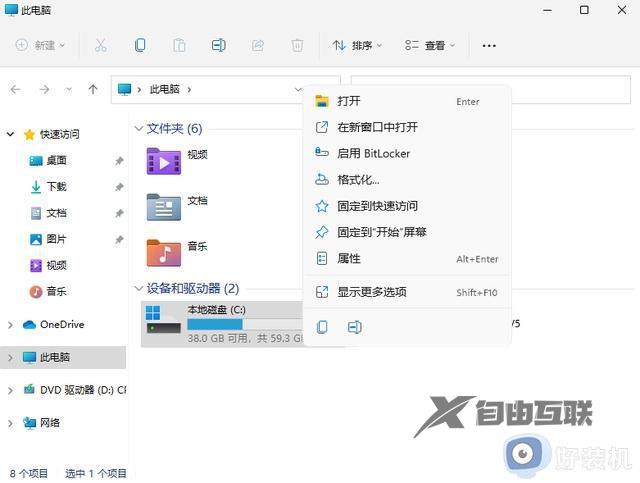The image size is (640, 483).
Task: Select 图片 in Quick access
Action: click(56, 239)
